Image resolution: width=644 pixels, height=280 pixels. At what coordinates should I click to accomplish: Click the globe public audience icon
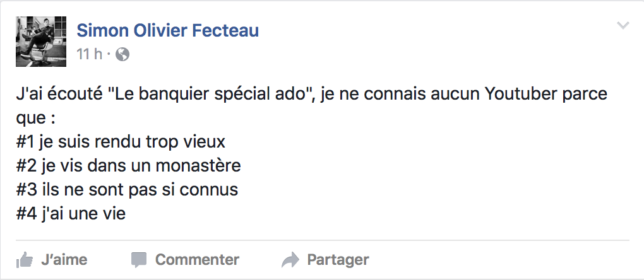(122, 55)
